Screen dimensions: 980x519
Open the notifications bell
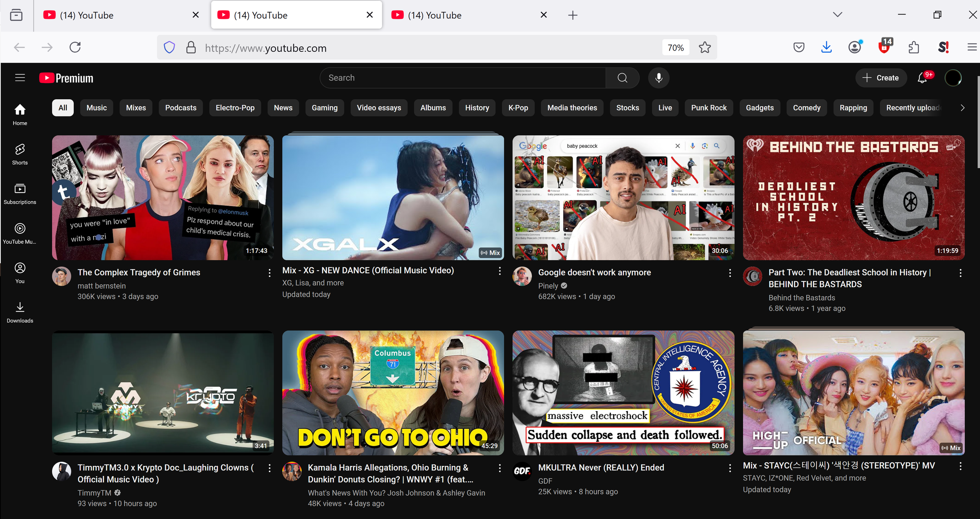coord(922,78)
